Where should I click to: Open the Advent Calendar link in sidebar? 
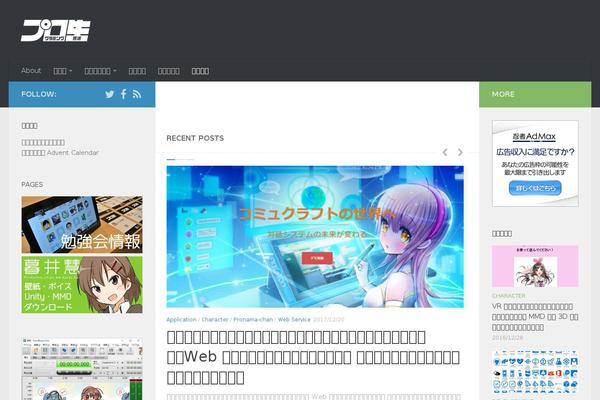(x=60, y=153)
